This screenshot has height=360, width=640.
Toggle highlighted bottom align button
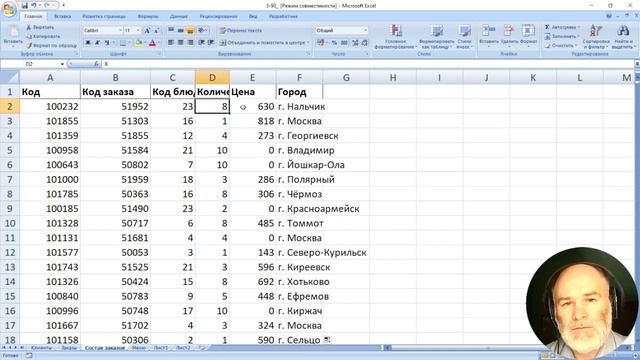tap(190, 30)
